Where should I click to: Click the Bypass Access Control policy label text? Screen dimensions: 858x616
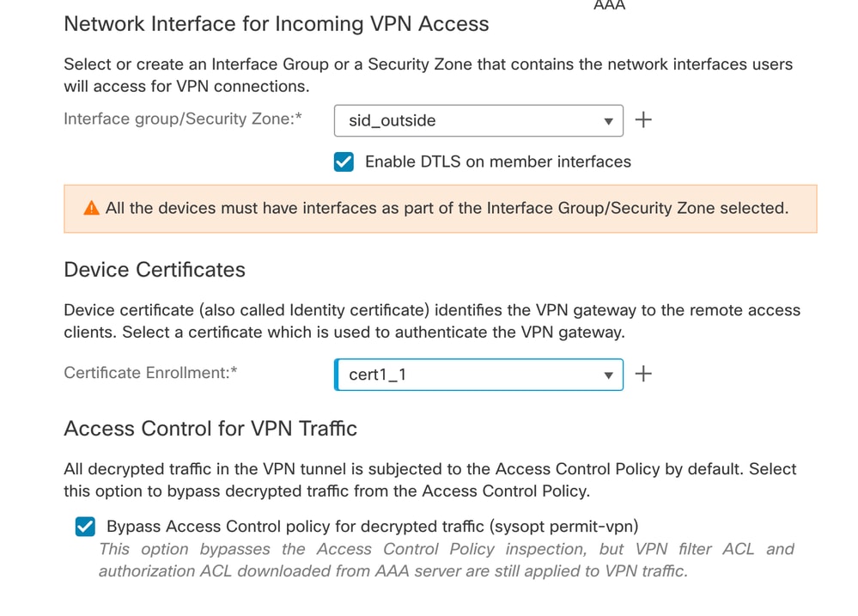(373, 526)
